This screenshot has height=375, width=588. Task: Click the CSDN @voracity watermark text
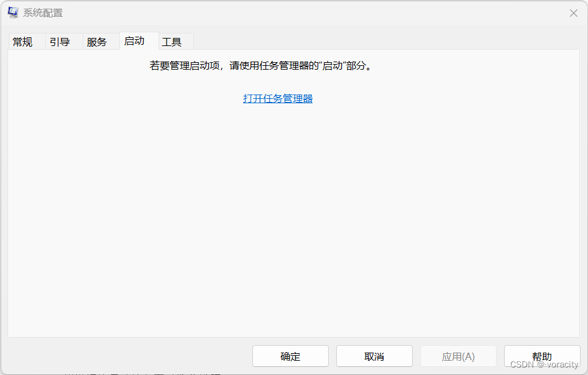pos(544,364)
